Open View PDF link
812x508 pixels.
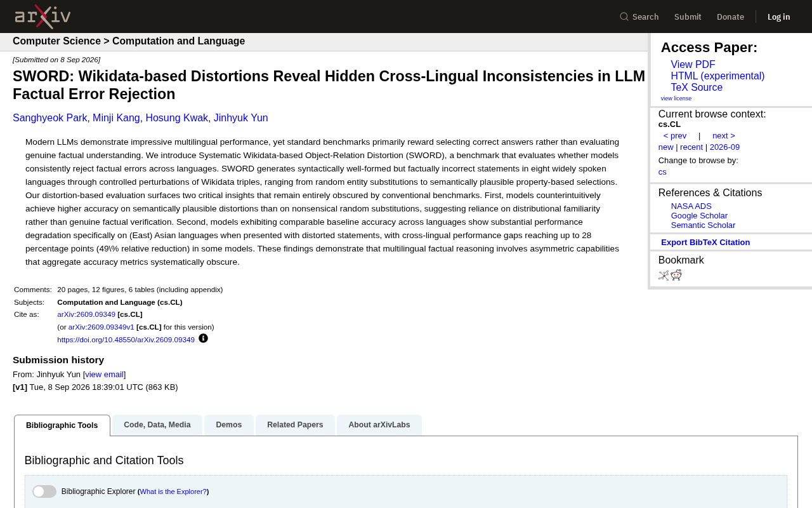[x=693, y=65]
